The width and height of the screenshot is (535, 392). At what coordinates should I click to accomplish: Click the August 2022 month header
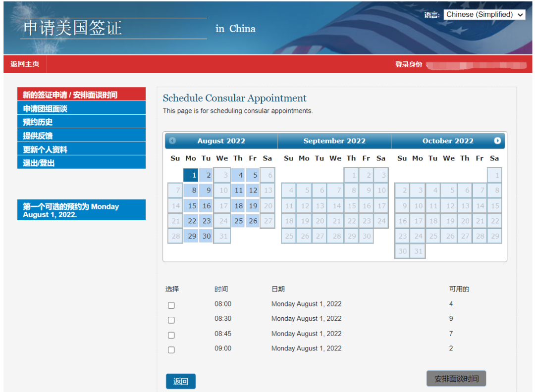[x=221, y=141]
